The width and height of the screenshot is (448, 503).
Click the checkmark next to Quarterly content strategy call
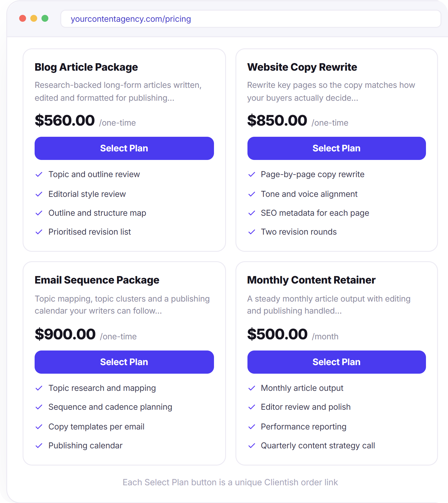click(x=251, y=446)
